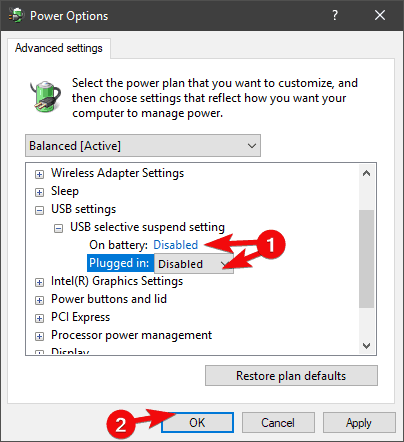
Task: Click the Power Options title bar icon
Action: tap(16, 15)
